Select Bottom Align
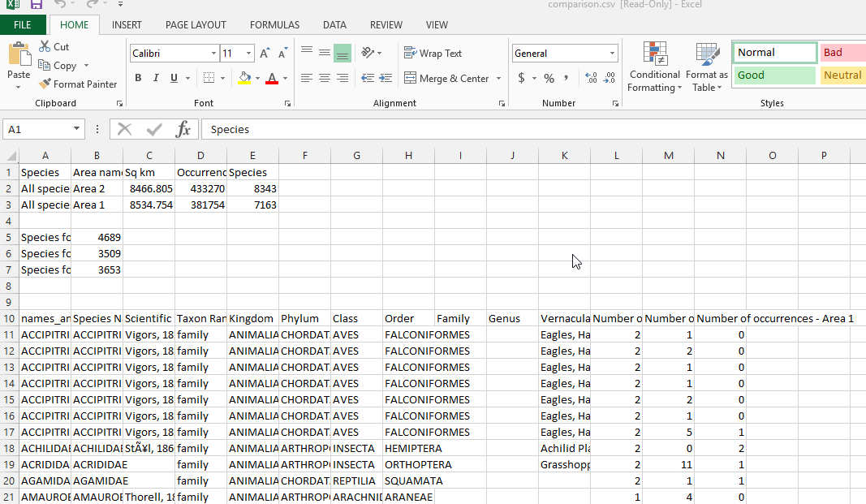 click(343, 53)
